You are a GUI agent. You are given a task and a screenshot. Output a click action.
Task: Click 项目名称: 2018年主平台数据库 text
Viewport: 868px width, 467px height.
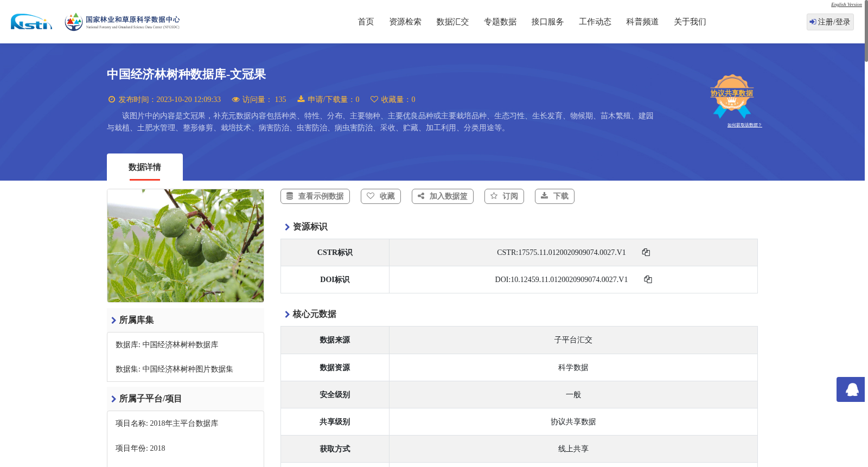tap(167, 424)
